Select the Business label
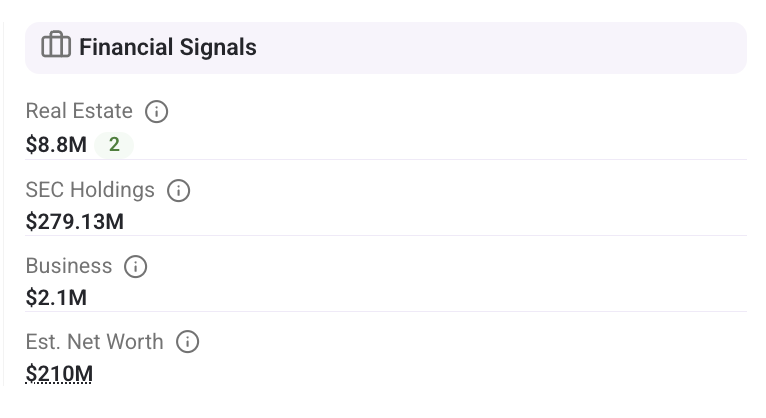The width and height of the screenshot is (766, 418). pyautogui.click(x=69, y=267)
